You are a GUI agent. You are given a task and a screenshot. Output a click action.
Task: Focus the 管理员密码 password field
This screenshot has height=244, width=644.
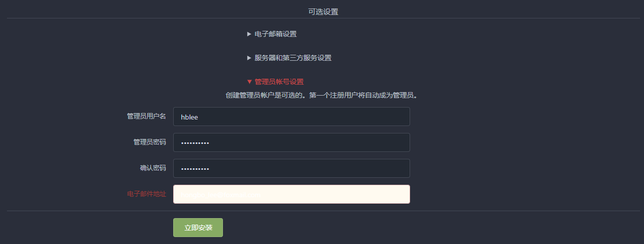click(x=292, y=142)
